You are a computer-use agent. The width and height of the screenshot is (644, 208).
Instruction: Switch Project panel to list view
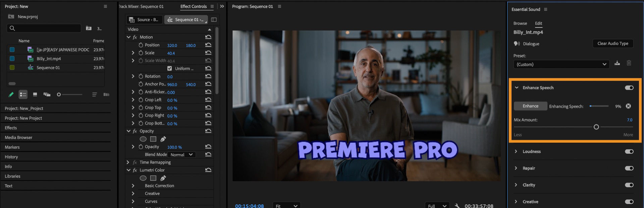(23, 95)
